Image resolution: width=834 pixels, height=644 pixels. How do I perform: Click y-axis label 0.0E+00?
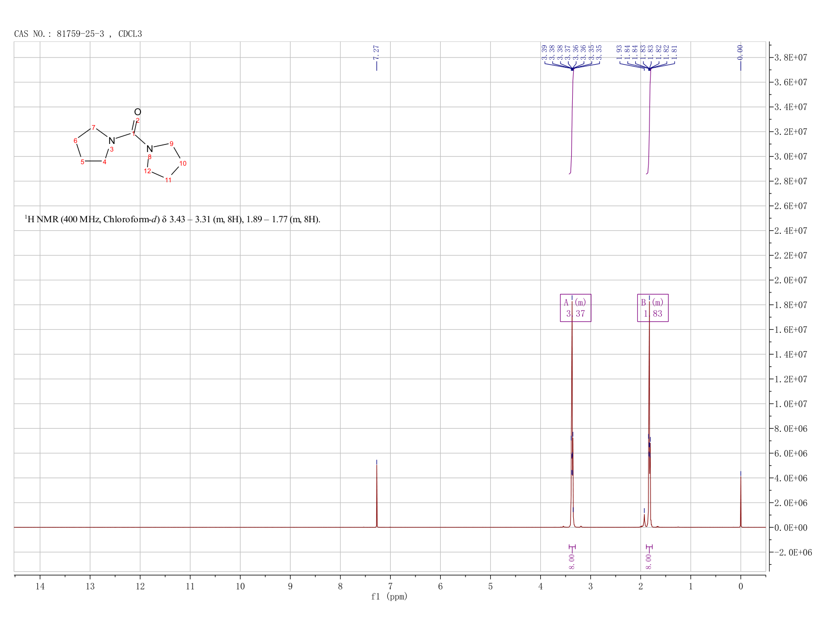(791, 528)
